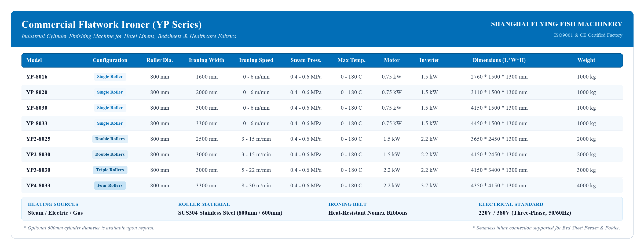Select the YP3-8030 model cell
Image resolution: width=644 pixels, height=249 pixels.
38,170
